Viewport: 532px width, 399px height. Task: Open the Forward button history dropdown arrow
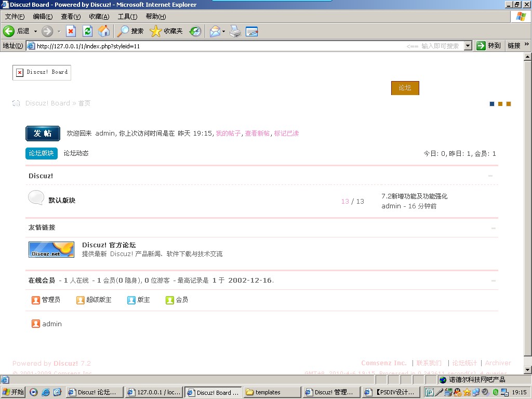tap(59, 31)
